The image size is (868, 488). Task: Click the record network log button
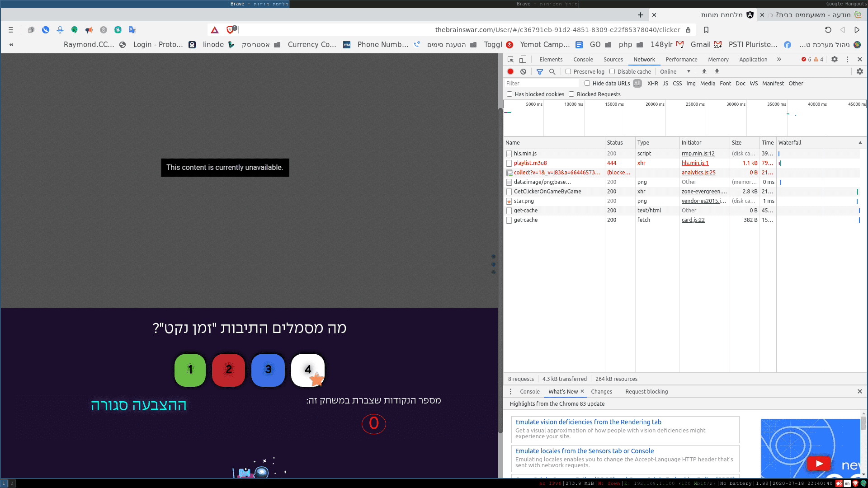click(x=510, y=71)
